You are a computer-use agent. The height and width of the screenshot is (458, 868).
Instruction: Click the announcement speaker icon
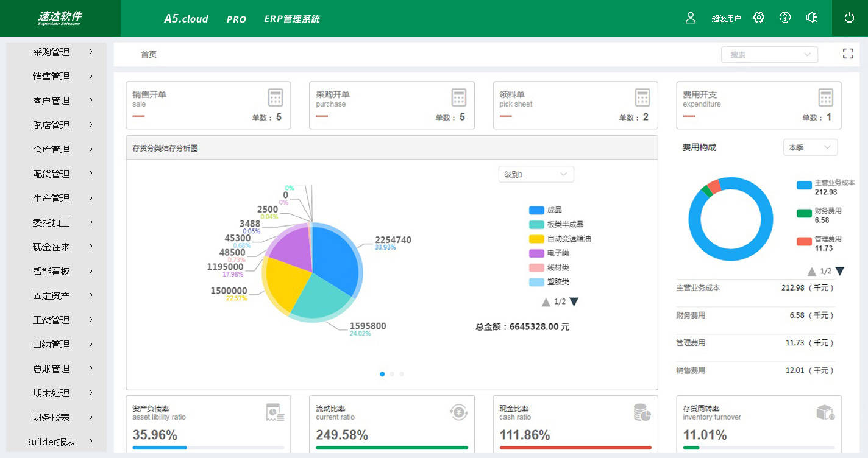click(811, 18)
